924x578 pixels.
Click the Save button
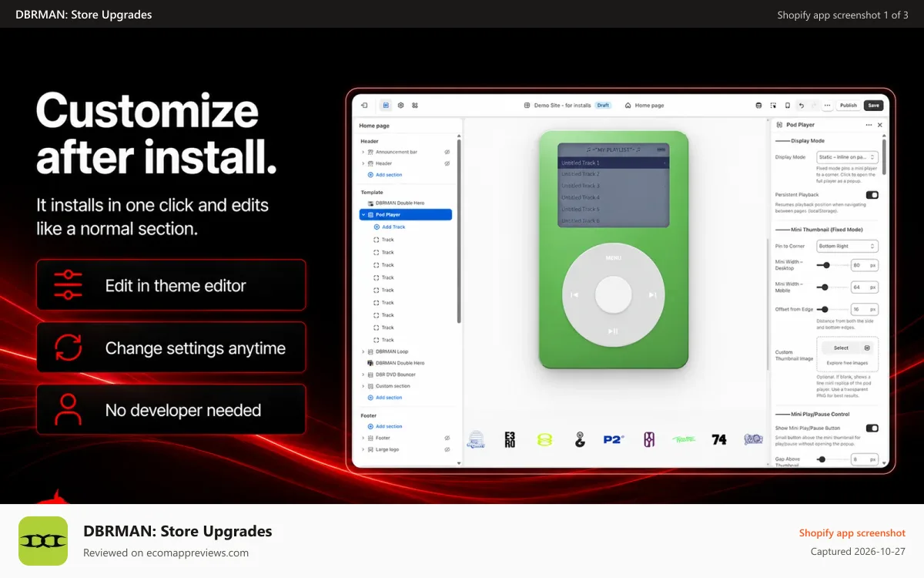click(x=873, y=106)
